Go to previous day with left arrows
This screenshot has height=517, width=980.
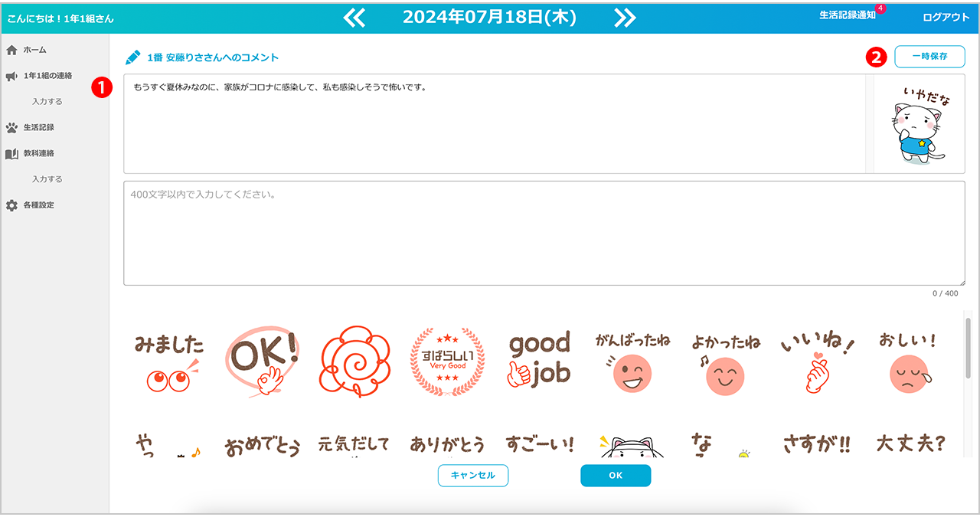pos(354,18)
